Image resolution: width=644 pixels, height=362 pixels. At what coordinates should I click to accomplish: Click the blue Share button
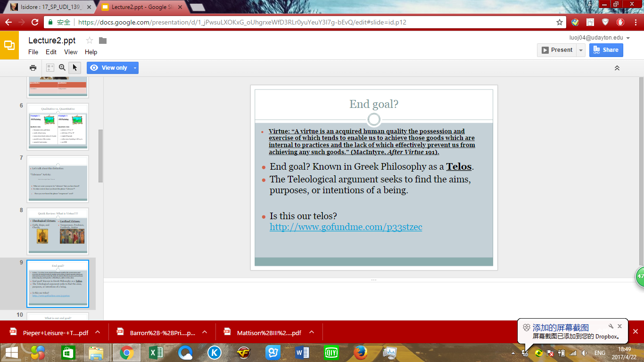pos(606,50)
